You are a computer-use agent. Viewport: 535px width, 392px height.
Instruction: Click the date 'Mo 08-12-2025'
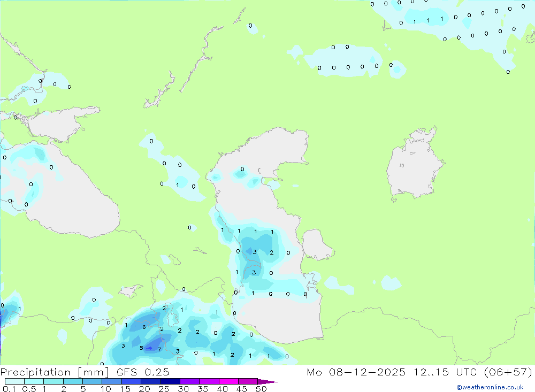356,372
